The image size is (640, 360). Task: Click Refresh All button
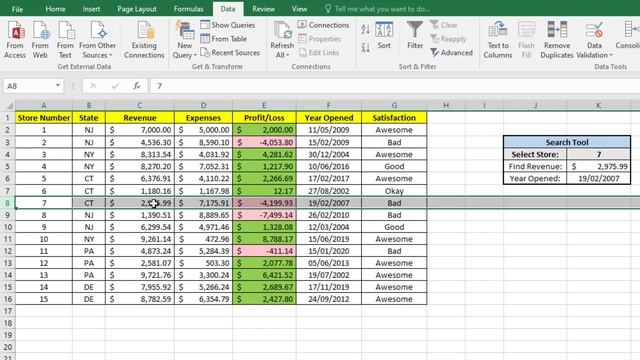point(282,35)
